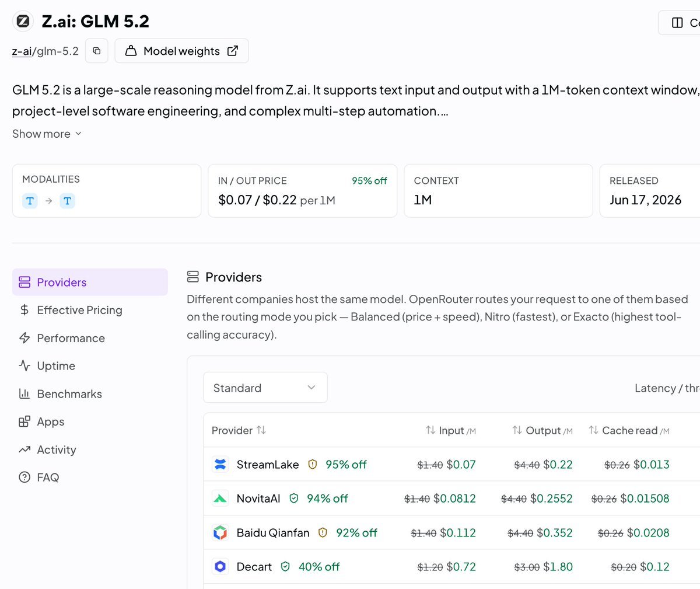
Task: Open the Model weights link
Action: (x=182, y=51)
